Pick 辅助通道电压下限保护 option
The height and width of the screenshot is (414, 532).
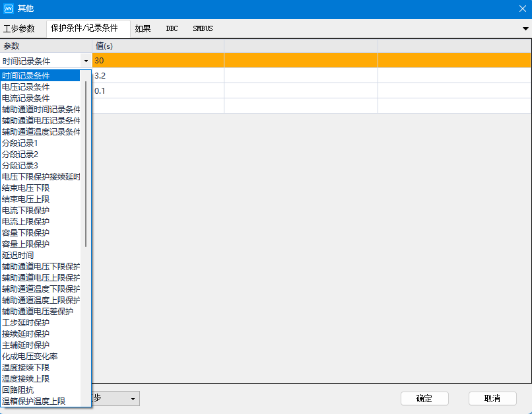tap(40, 266)
